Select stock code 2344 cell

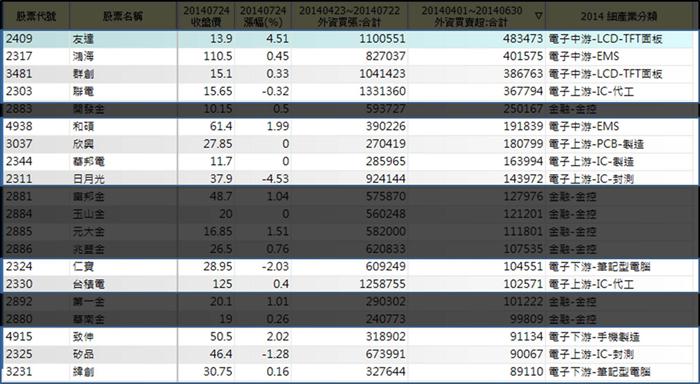point(19,161)
